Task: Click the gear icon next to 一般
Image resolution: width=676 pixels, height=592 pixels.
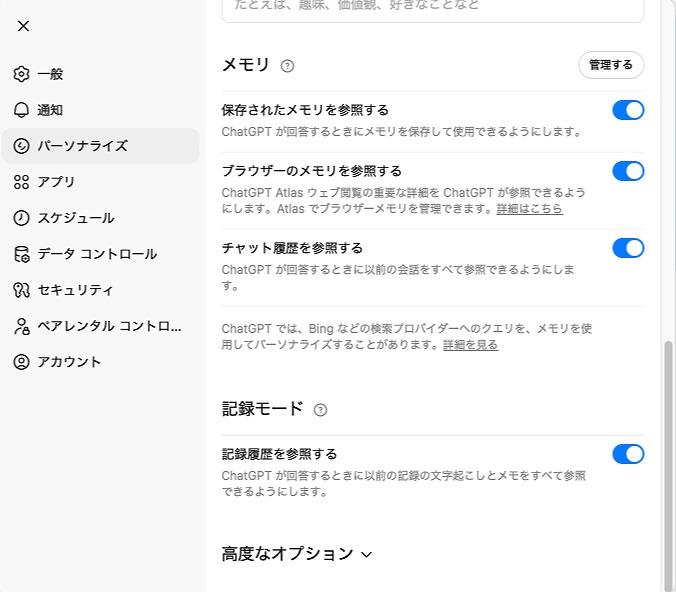Action: coord(22,74)
